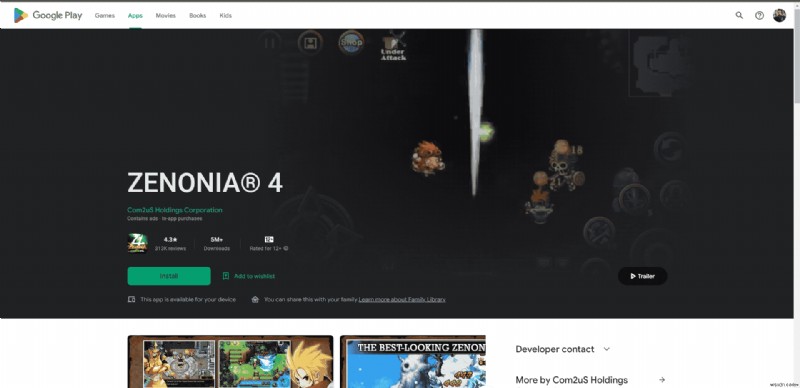Click the family home icon
The height and width of the screenshot is (388, 800).
255,300
